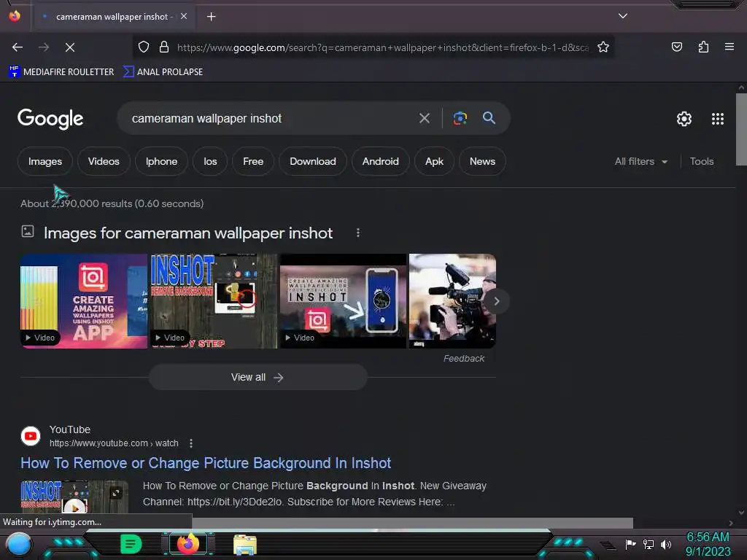Save the page to Pocket

pyautogui.click(x=676, y=47)
